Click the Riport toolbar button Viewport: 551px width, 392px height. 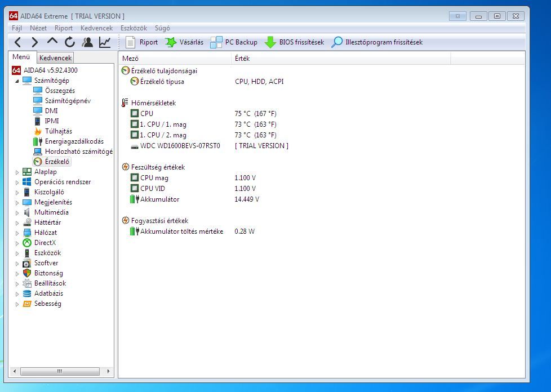click(x=141, y=42)
